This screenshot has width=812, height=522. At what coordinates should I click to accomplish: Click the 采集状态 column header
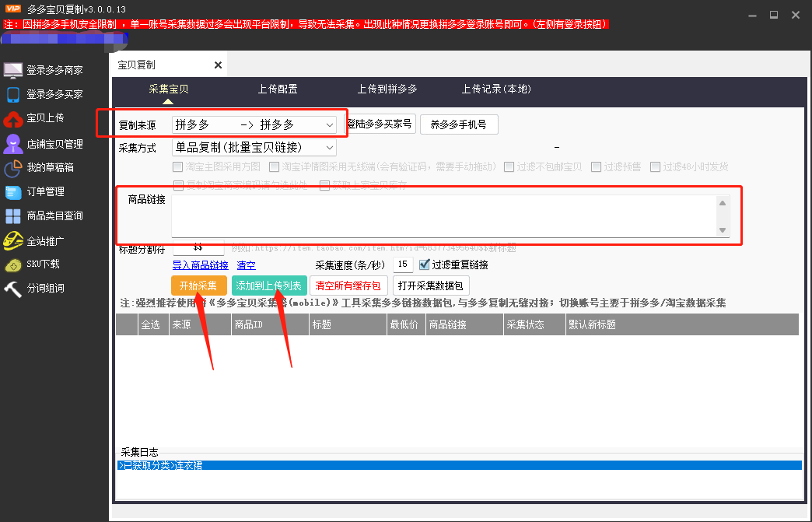pos(534,324)
